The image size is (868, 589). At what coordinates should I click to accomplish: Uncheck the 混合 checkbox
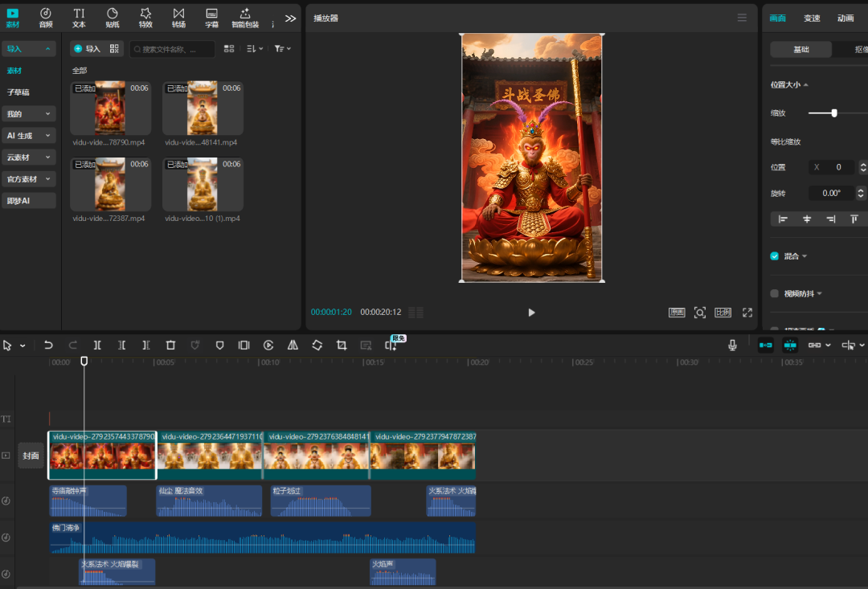point(775,256)
